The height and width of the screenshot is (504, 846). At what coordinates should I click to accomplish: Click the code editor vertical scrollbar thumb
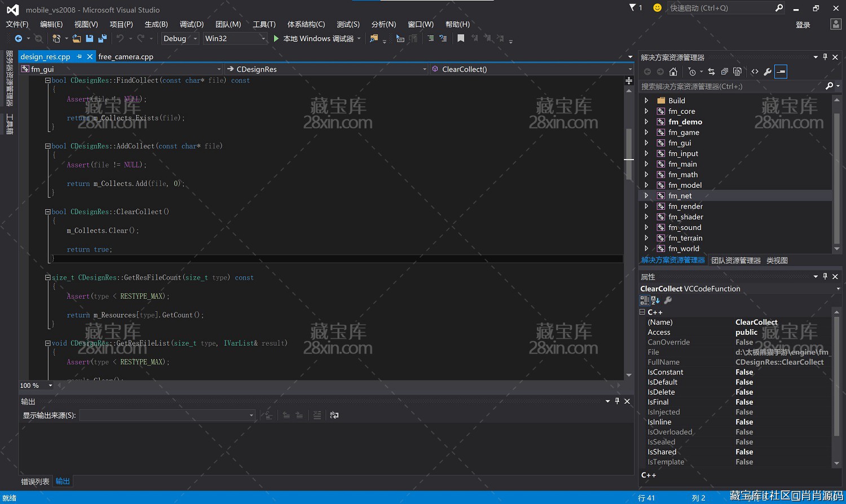[x=629, y=153]
